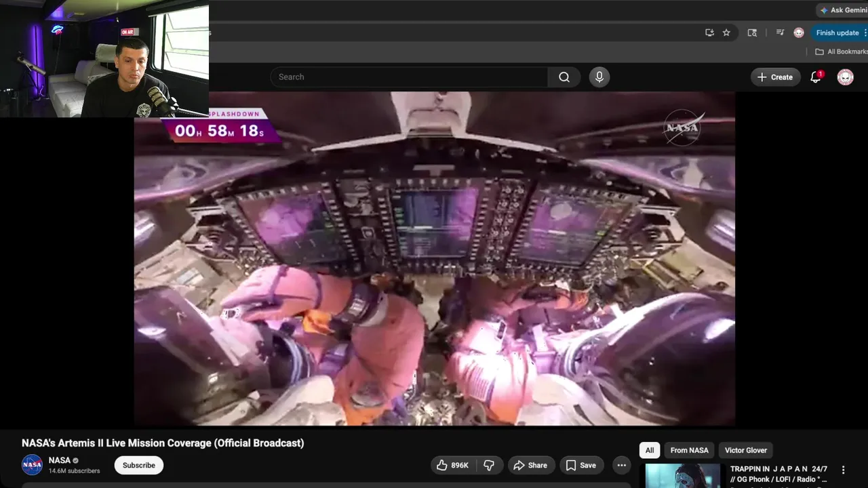Viewport: 868px width, 488px height.
Task: Bookmark this page with the star icon
Action: (x=726, y=33)
